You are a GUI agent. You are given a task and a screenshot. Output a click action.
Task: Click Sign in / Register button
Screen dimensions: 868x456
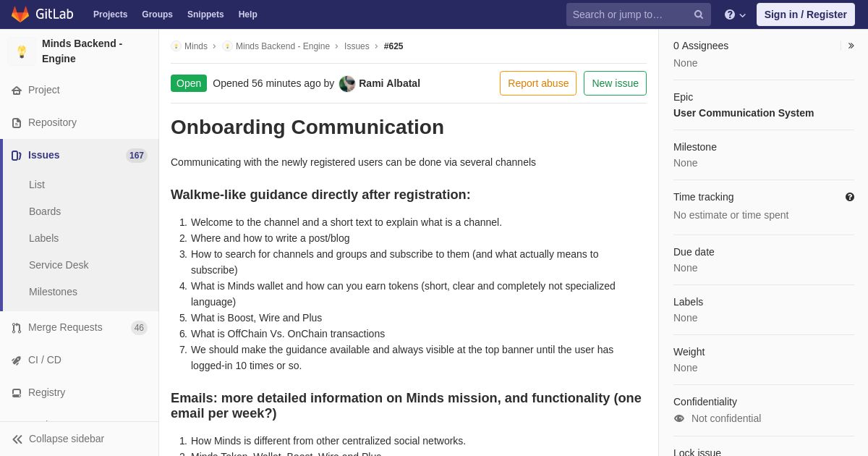[805, 14]
